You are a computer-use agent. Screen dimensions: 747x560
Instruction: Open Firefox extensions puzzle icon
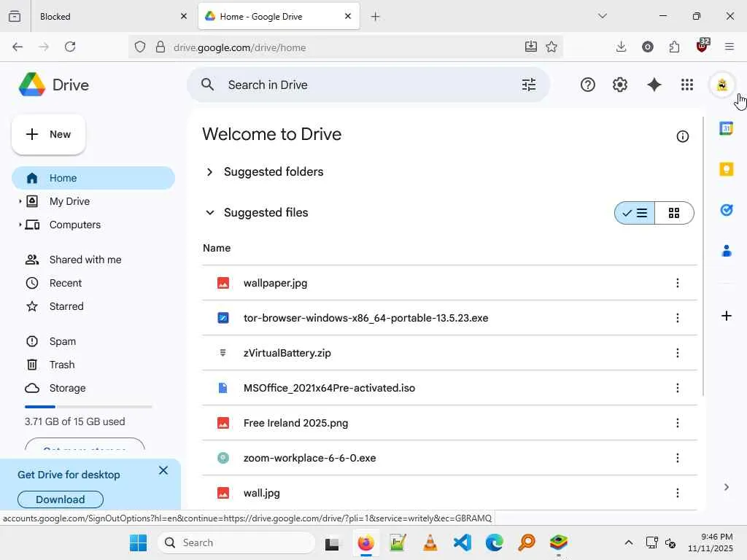pos(674,47)
